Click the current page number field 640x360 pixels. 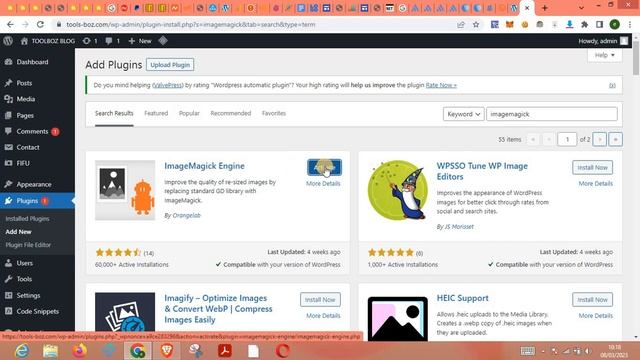click(567, 140)
